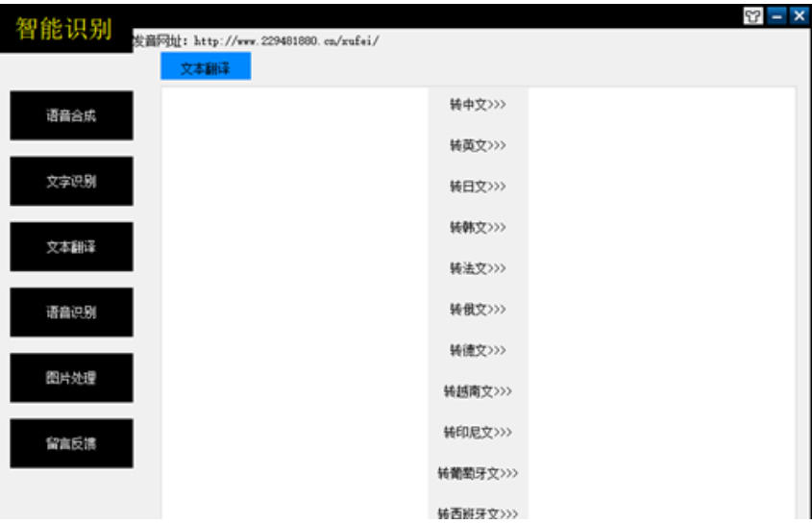
Task: Convert text using 转日文>>>
Action: click(x=478, y=187)
